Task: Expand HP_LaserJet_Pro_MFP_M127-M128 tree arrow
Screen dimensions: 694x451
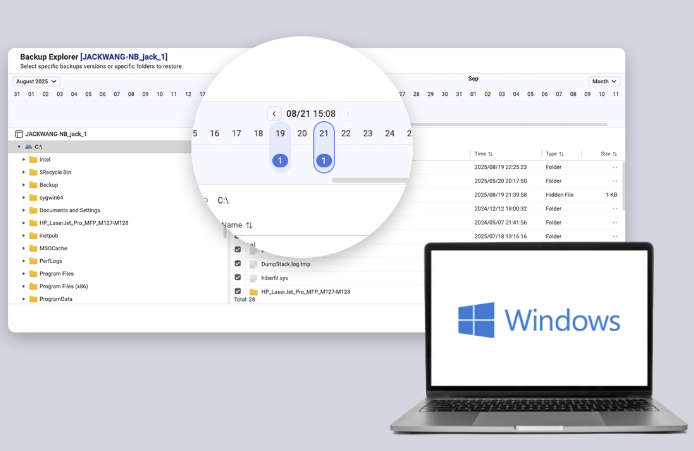Action: (24, 223)
